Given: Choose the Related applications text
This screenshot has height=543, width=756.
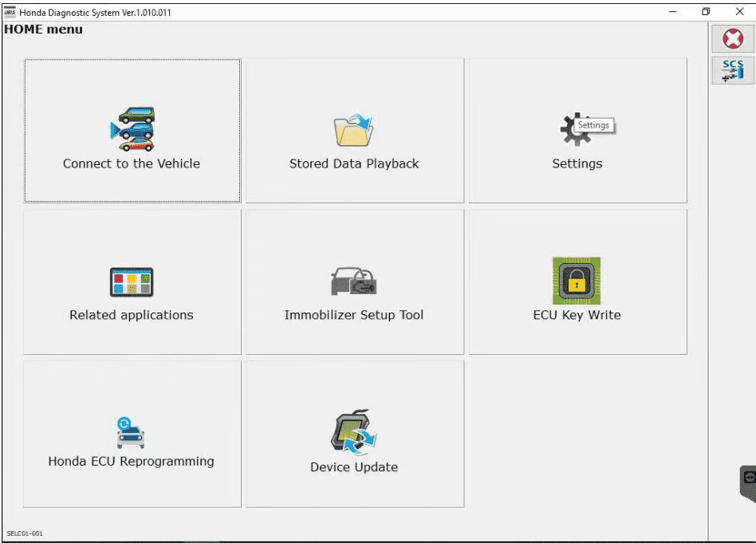Looking at the screenshot, I should coord(132,315).
